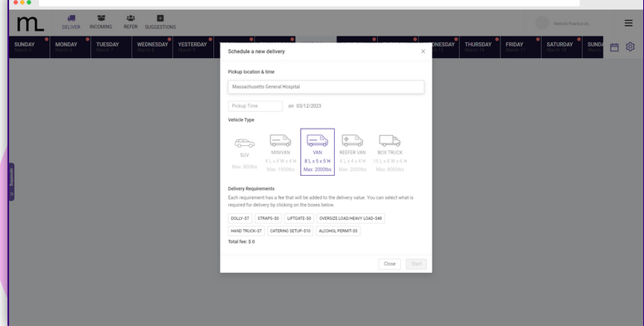Select the Tuesday tab
The width and height of the screenshot is (644, 326).
tap(111, 46)
